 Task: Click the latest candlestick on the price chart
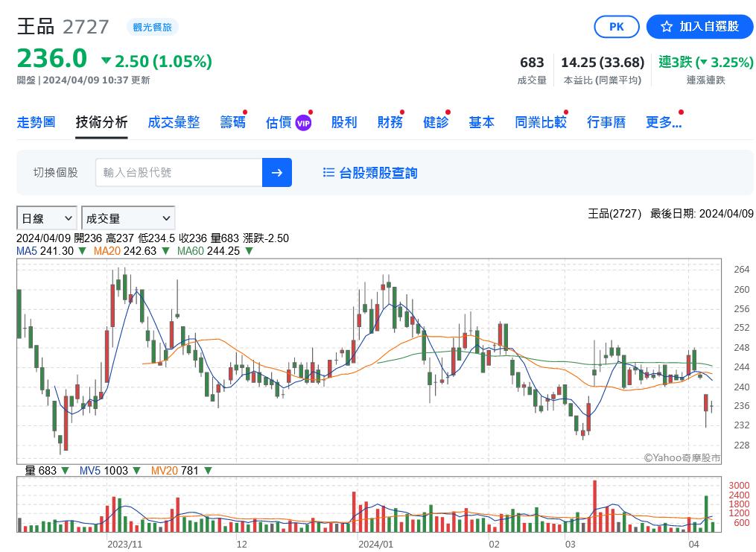pyautogui.click(x=711, y=407)
